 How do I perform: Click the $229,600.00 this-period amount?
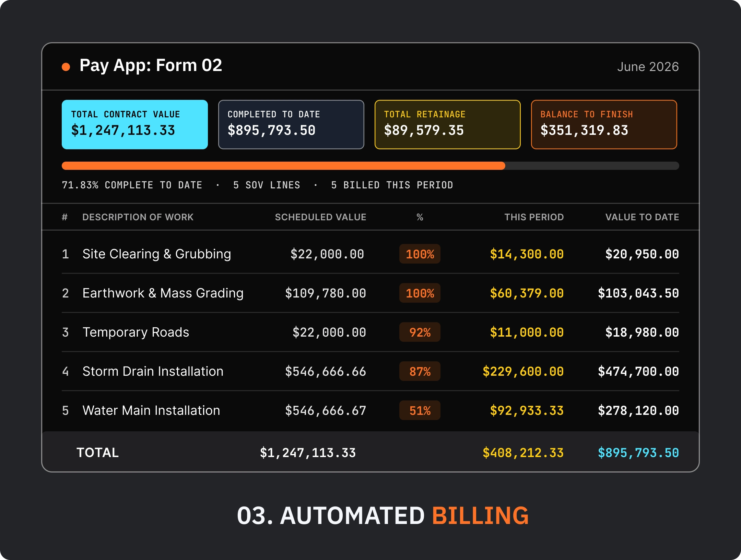click(523, 372)
